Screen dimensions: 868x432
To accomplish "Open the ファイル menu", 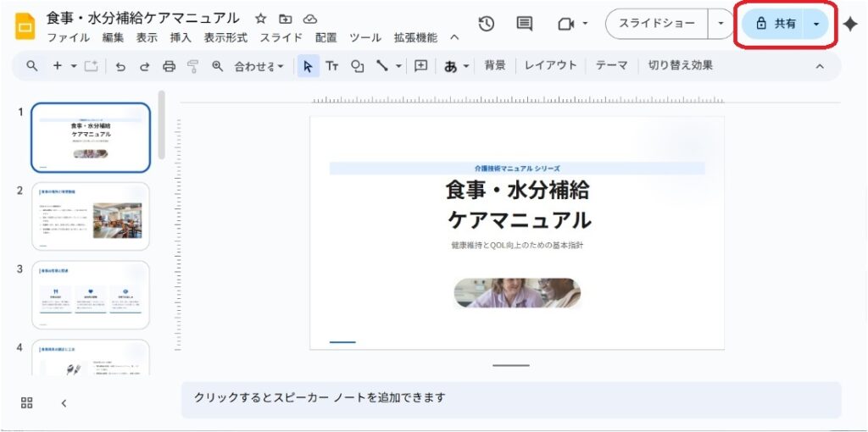I will click(68, 38).
